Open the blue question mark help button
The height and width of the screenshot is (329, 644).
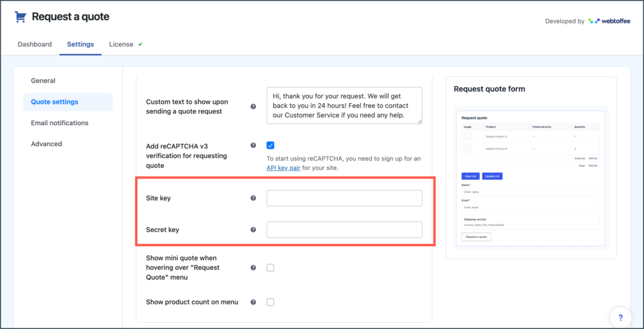(x=620, y=318)
